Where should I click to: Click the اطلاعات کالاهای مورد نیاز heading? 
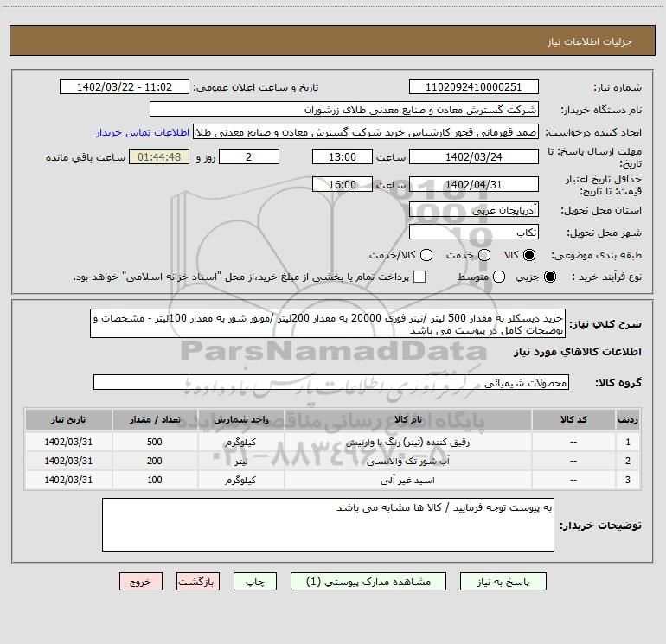coord(577,352)
